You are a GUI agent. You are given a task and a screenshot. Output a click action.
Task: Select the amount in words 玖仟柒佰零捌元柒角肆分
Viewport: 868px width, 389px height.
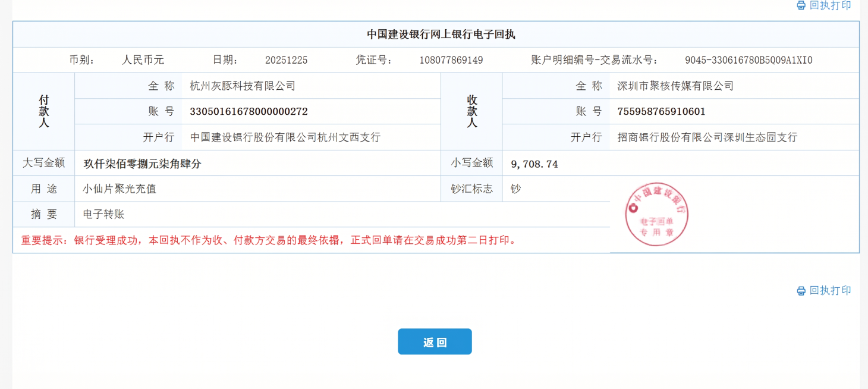(142, 164)
